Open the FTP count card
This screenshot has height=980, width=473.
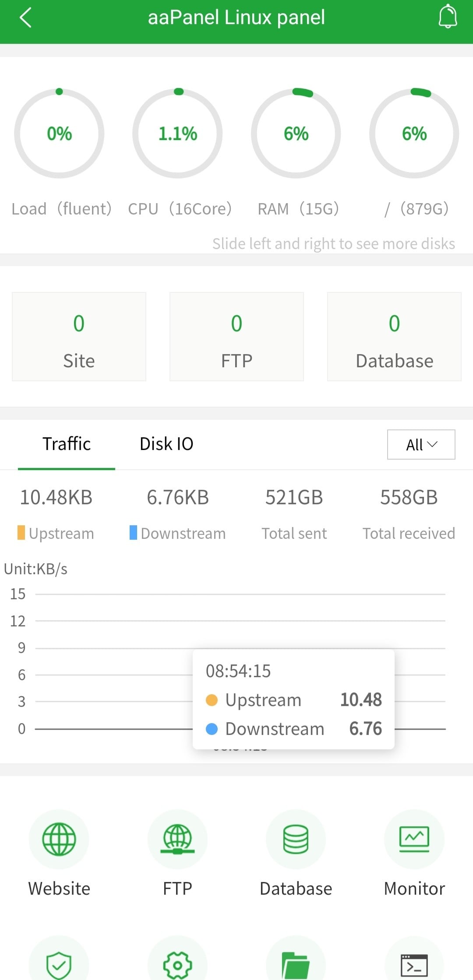(x=236, y=337)
